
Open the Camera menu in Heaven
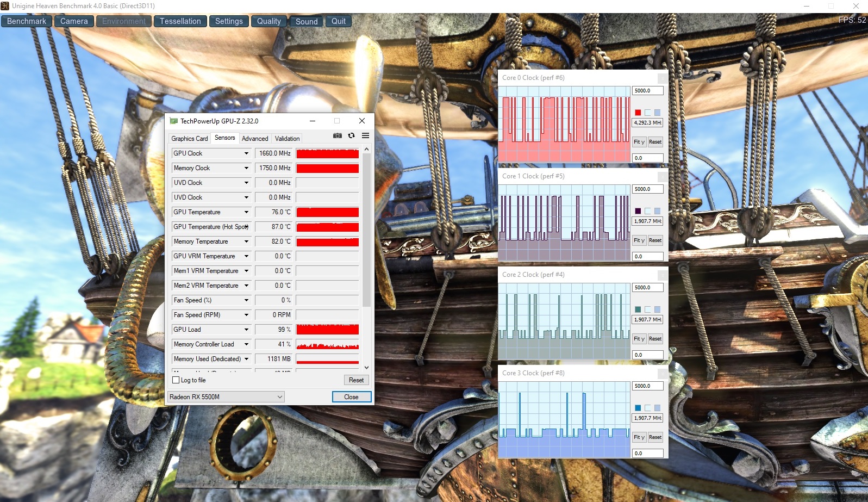(x=74, y=21)
